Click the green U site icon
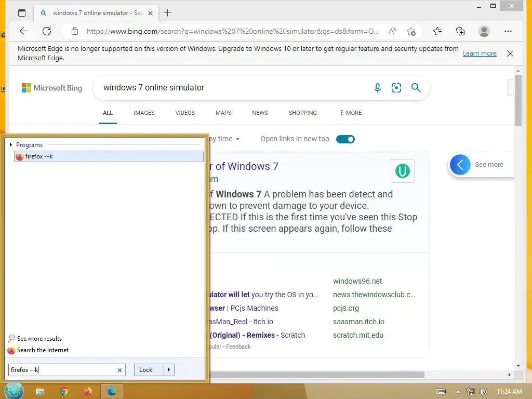 403,170
